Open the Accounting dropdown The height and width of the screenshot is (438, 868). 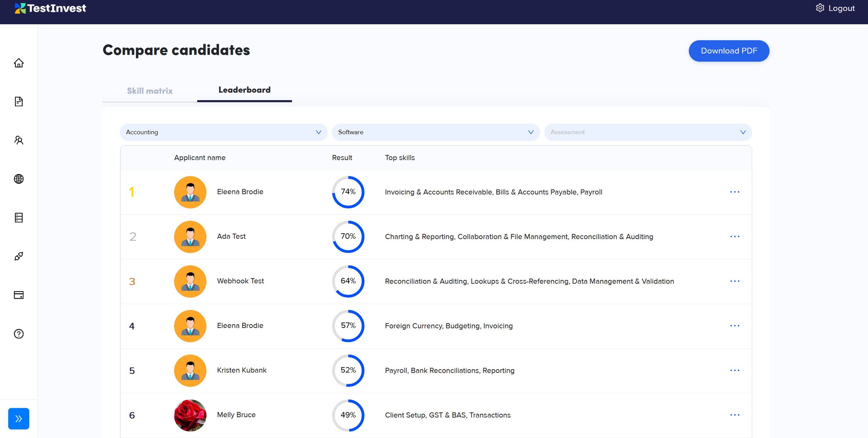click(x=224, y=132)
